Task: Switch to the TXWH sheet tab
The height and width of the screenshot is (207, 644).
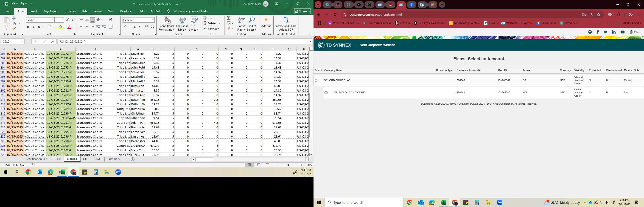Action: click(x=97, y=159)
